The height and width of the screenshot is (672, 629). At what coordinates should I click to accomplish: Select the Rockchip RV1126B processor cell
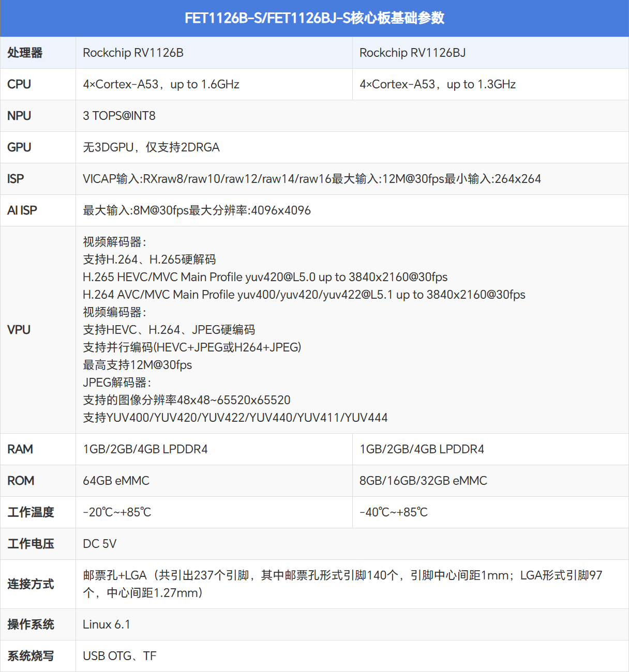point(133,53)
